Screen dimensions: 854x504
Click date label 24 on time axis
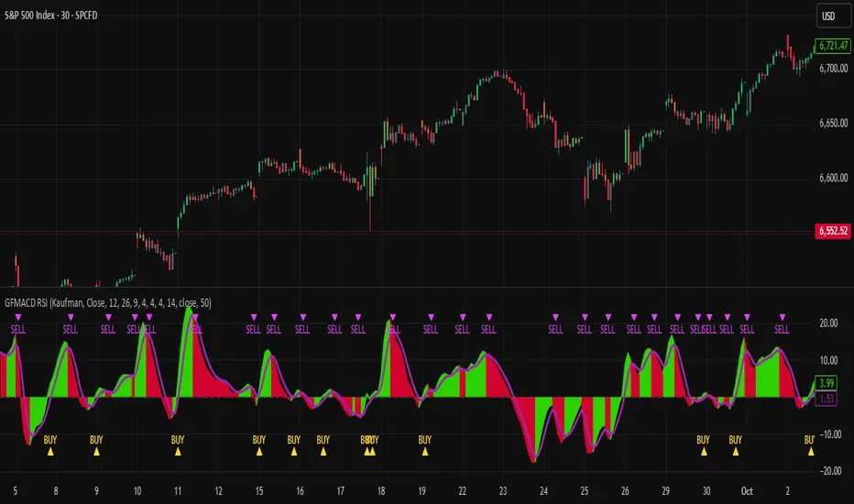(x=543, y=491)
